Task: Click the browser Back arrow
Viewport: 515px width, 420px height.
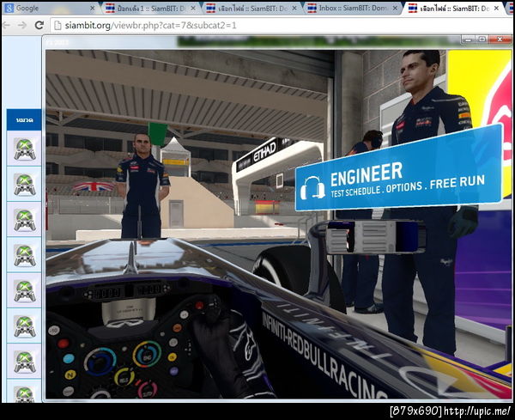Action: click(6, 25)
